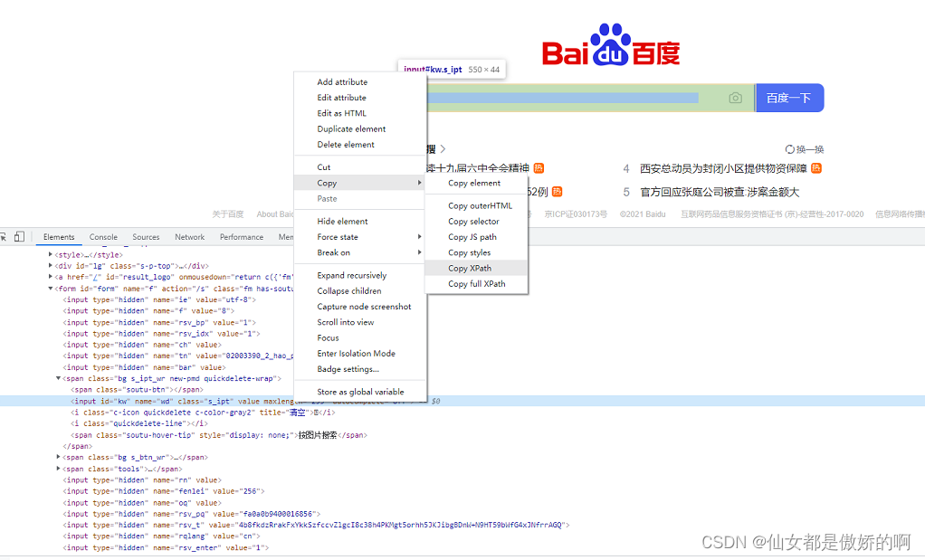The height and width of the screenshot is (560, 925).
Task: Open Badge settings...
Action: tap(360, 369)
